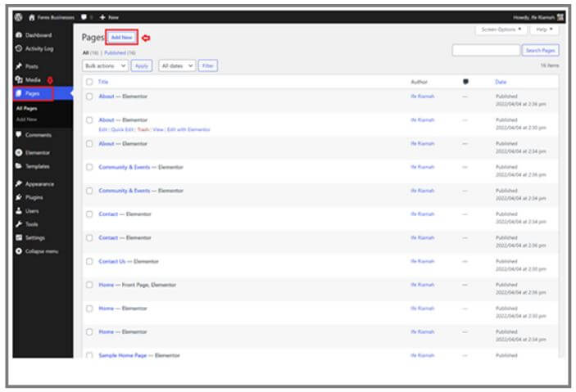Click the WordPress logo in admin bar
576x392 pixels.
(x=19, y=17)
